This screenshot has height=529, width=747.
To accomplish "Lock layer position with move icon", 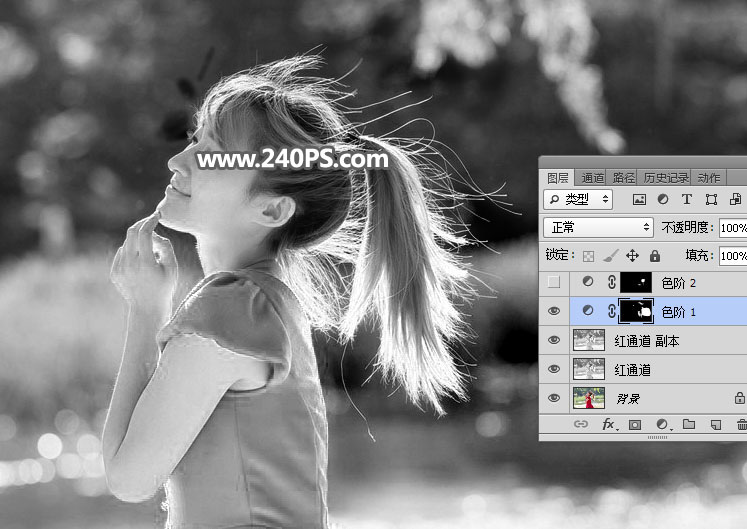I will click(632, 256).
